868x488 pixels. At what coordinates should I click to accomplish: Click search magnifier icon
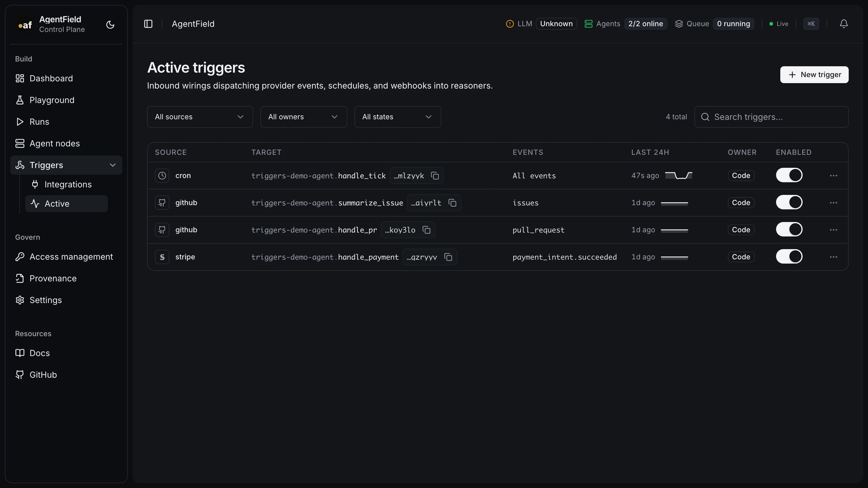point(705,117)
